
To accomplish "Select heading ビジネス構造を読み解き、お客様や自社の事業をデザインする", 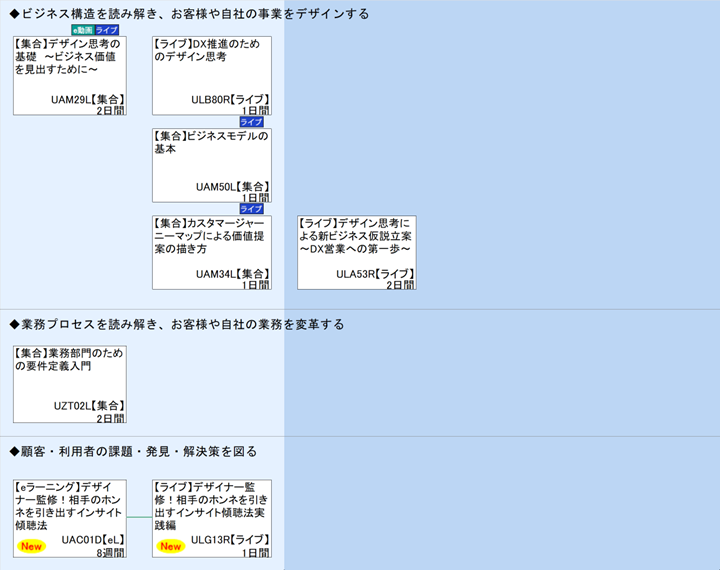I will click(x=189, y=14).
